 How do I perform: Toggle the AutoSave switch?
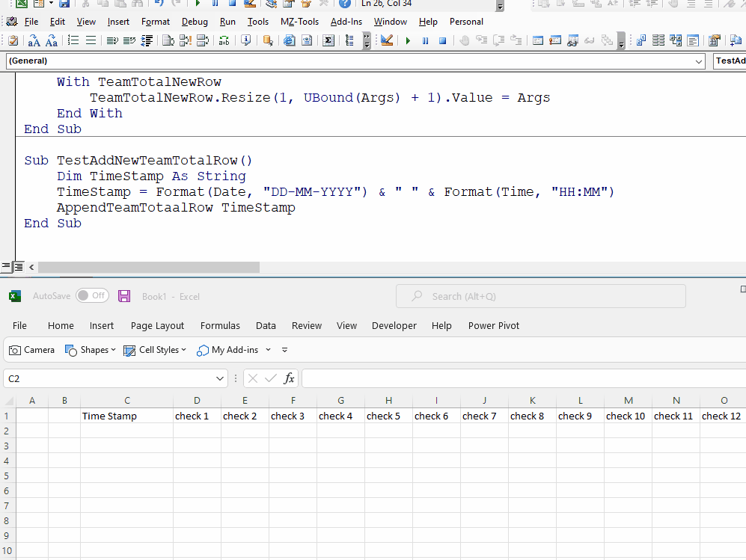click(93, 295)
